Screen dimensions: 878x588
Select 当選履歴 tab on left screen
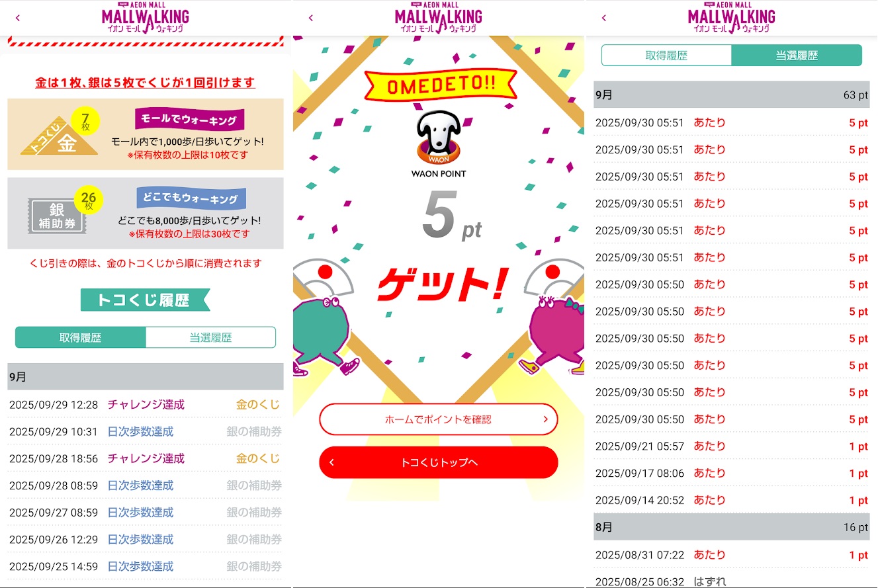[x=210, y=337]
